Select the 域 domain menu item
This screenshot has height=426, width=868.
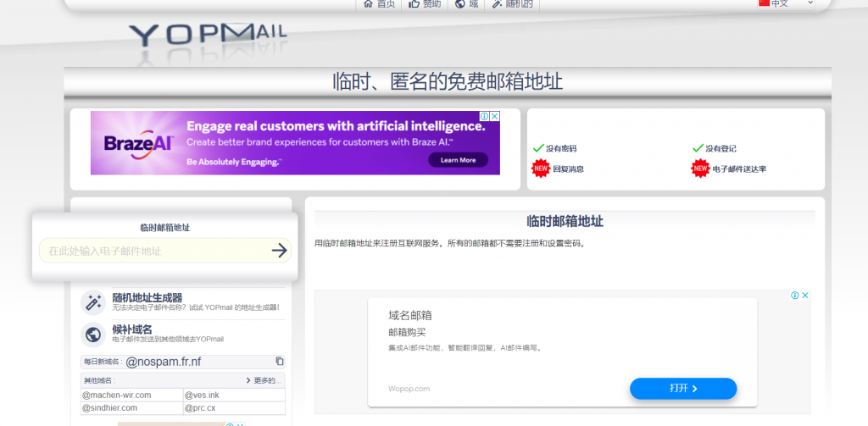tap(467, 4)
